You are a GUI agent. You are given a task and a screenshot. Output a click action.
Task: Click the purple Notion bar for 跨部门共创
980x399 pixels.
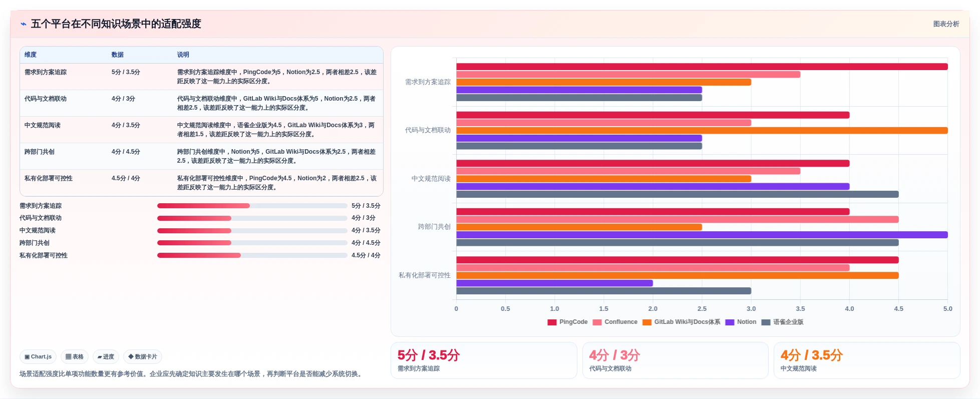tap(702, 235)
